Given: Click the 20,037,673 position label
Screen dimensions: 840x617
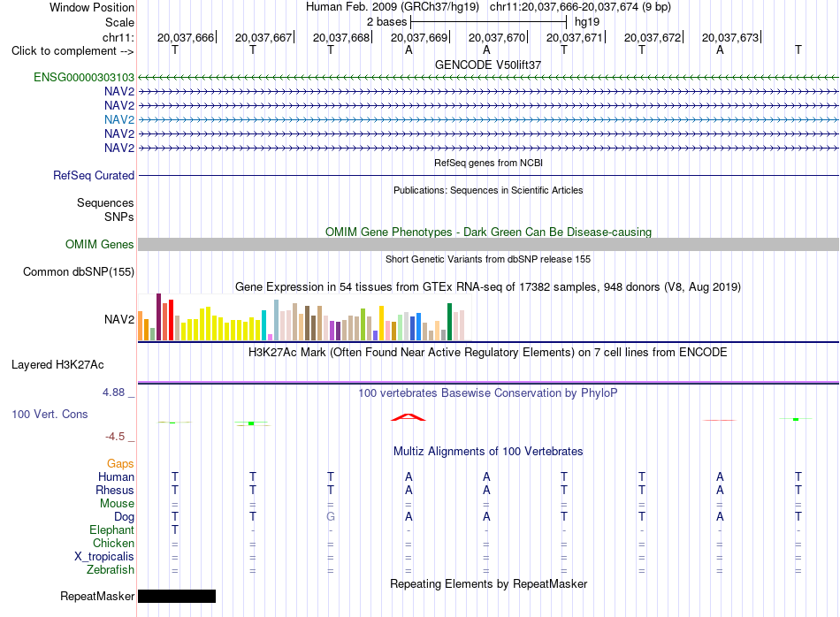Looking at the screenshot, I should [x=730, y=37].
